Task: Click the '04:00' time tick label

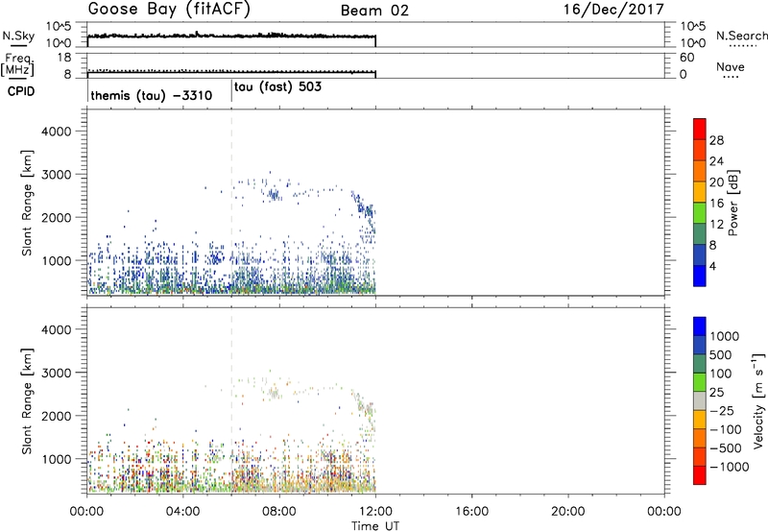Action: pyautogui.click(x=183, y=512)
